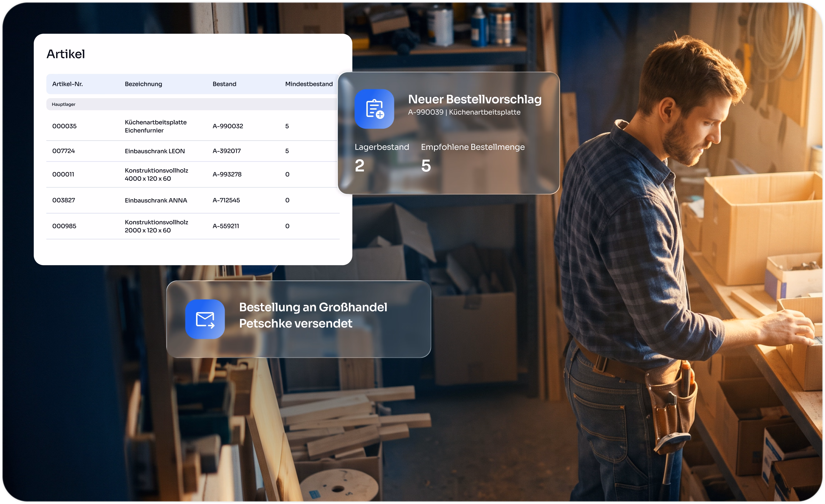Screen dimensions: 825x504
Task: Click the clipboard-plus order proposal icon
Action: tap(374, 109)
